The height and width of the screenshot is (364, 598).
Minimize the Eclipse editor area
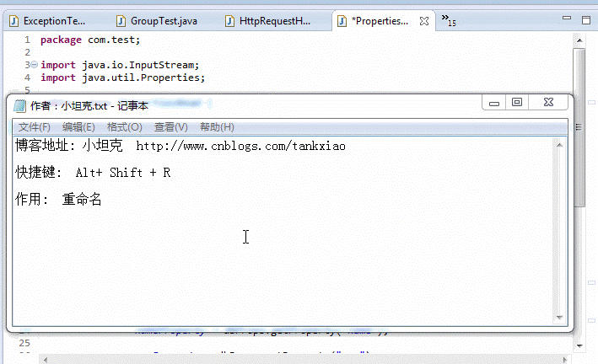(x=567, y=18)
